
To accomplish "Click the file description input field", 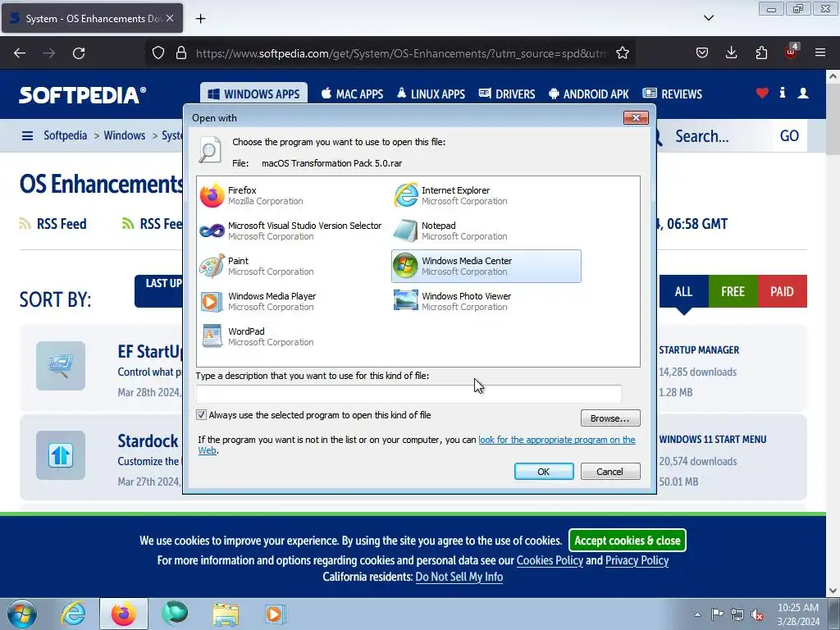I will (x=409, y=394).
